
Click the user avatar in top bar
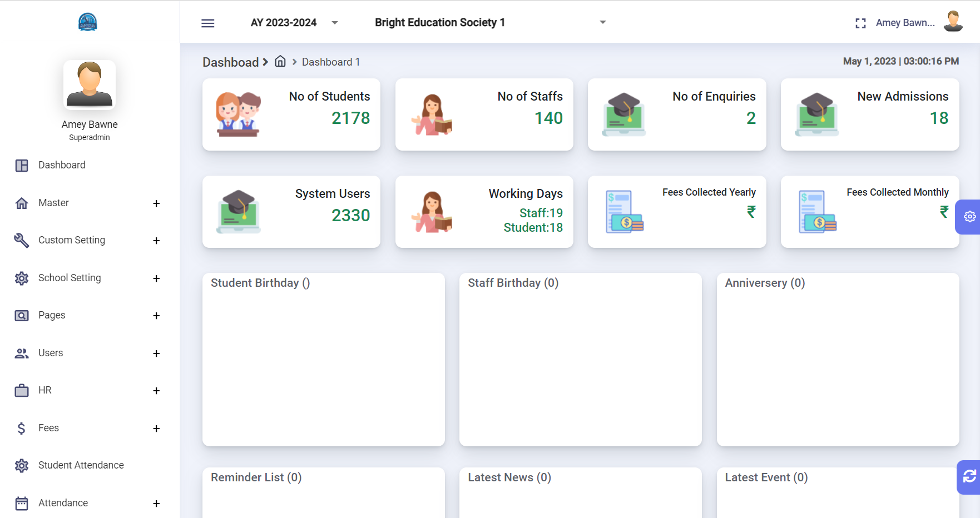(953, 22)
